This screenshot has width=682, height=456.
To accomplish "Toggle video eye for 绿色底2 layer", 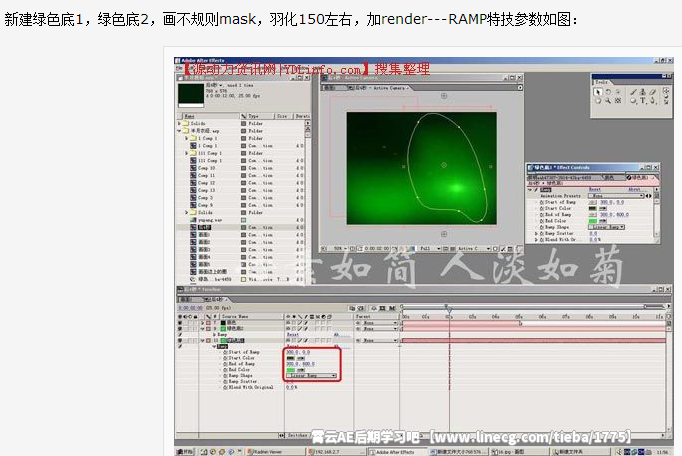I will tap(180, 329).
